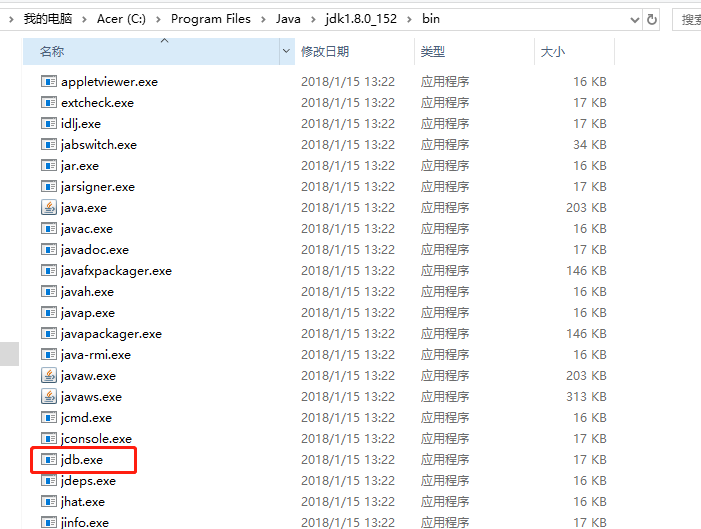Click the javafxpackager.exe file icon
The width and height of the screenshot is (701, 529).
pyautogui.click(x=49, y=271)
